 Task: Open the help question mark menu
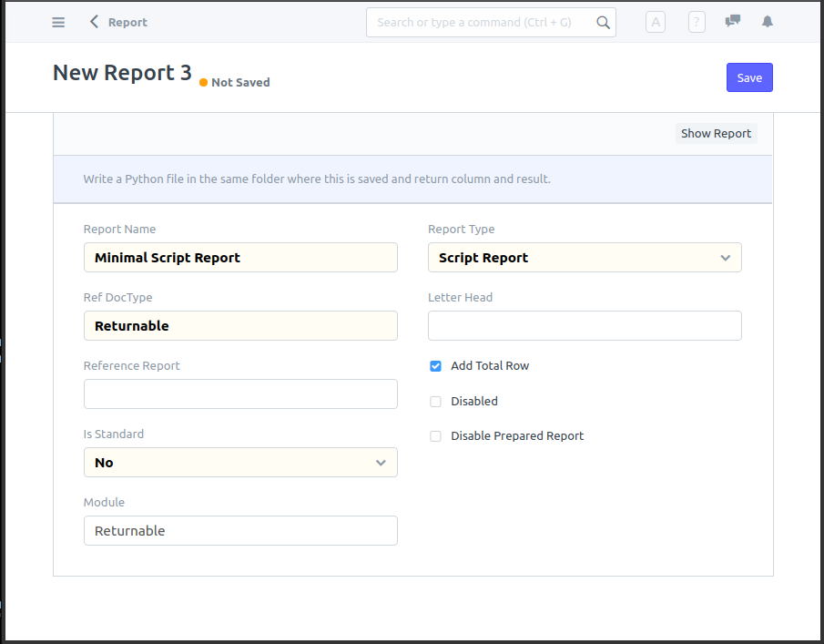click(x=696, y=22)
